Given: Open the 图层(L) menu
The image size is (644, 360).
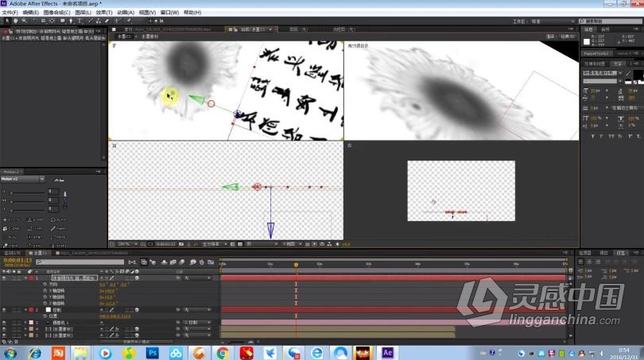Looking at the screenshot, I should click(83, 13).
